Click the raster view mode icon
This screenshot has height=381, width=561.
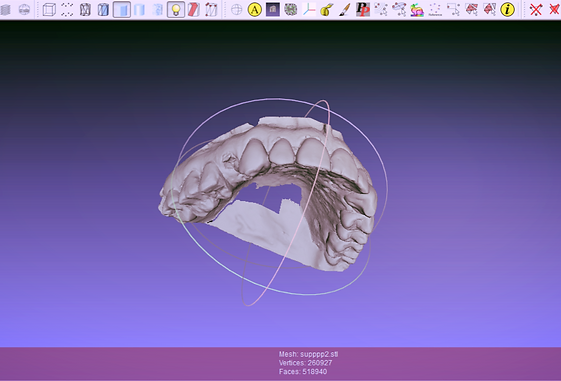tap(273, 10)
